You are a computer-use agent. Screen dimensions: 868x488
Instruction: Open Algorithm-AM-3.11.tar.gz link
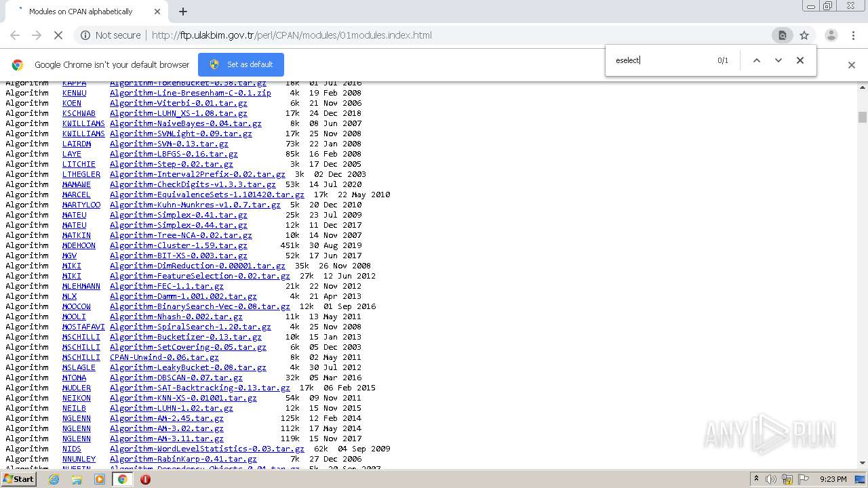(x=167, y=439)
